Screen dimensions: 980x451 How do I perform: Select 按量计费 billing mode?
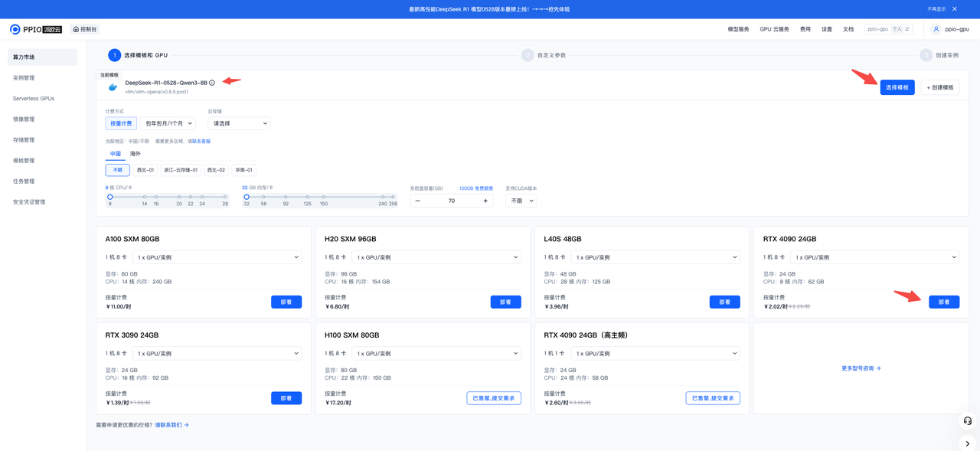point(121,123)
